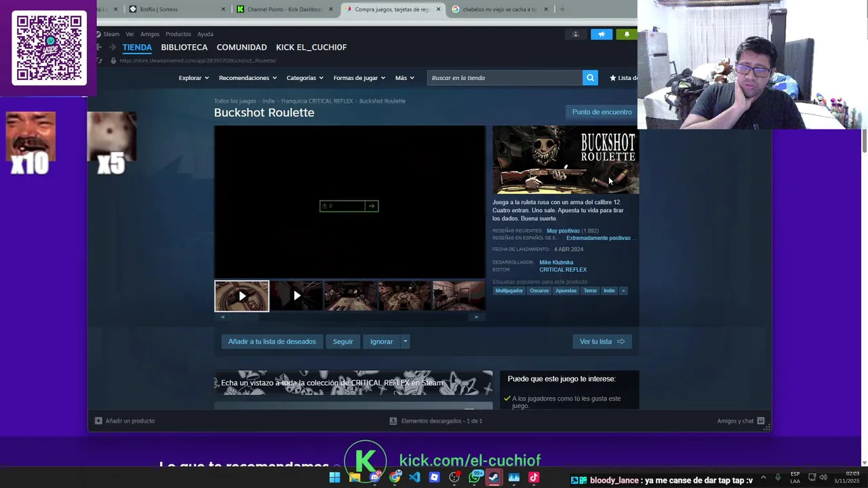868x488 pixels.
Task: Select the fourth screenshot thumbnail
Action: tap(405, 296)
